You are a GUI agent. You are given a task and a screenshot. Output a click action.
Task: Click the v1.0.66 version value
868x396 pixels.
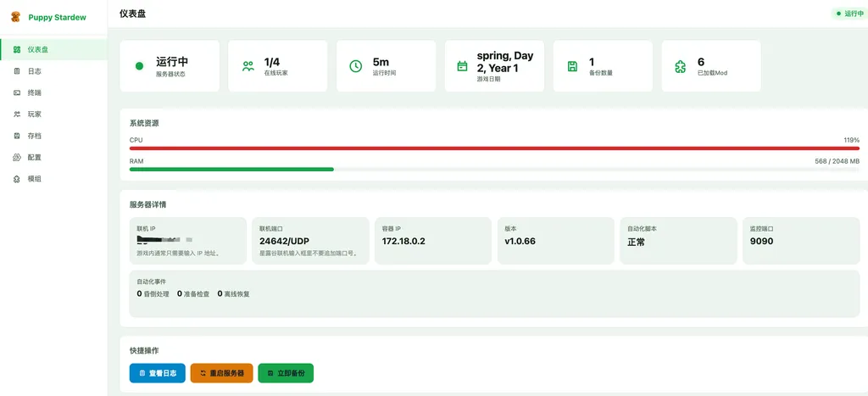520,242
